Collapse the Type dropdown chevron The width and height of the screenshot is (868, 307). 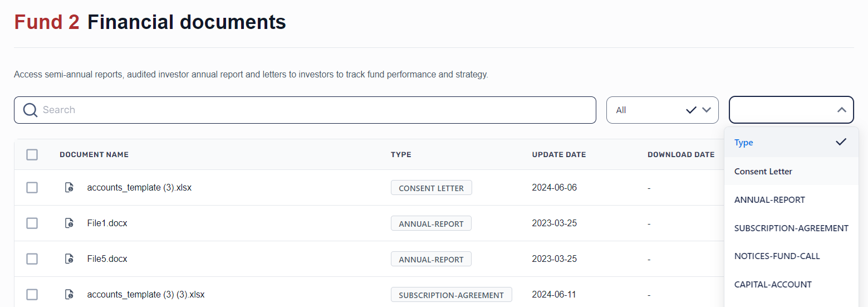(x=841, y=110)
